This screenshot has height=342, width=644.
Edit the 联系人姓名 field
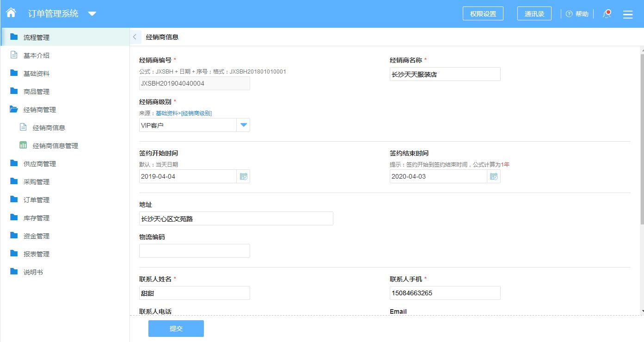[x=195, y=293]
